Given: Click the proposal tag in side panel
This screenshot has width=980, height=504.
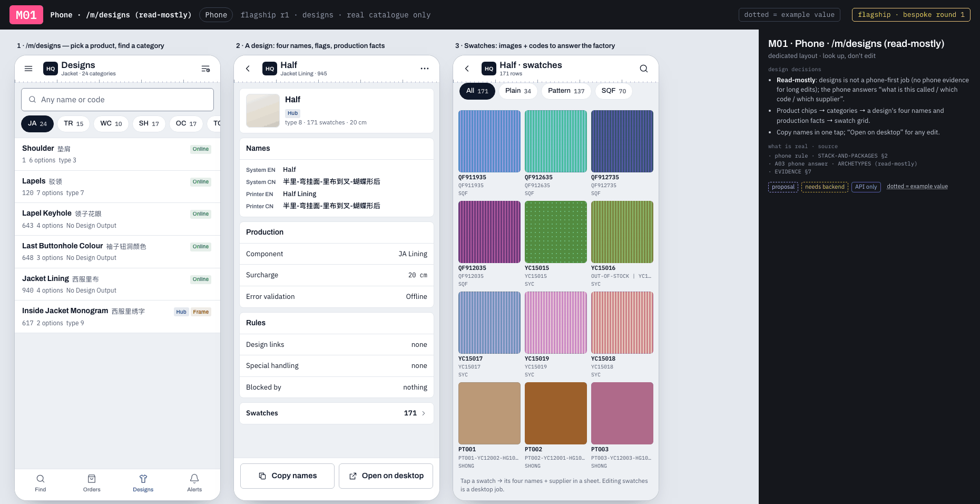Looking at the screenshot, I should [783, 187].
